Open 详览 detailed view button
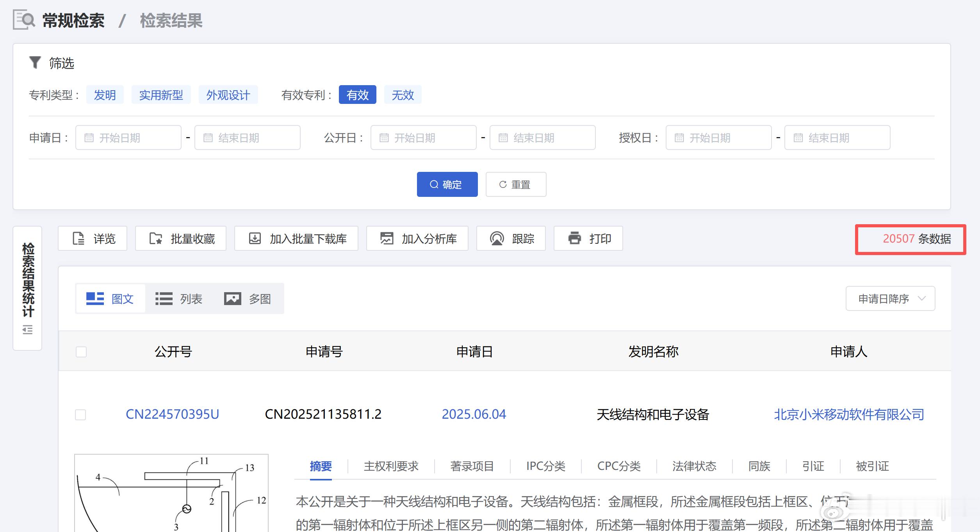The image size is (980, 532). pos(93,238)
